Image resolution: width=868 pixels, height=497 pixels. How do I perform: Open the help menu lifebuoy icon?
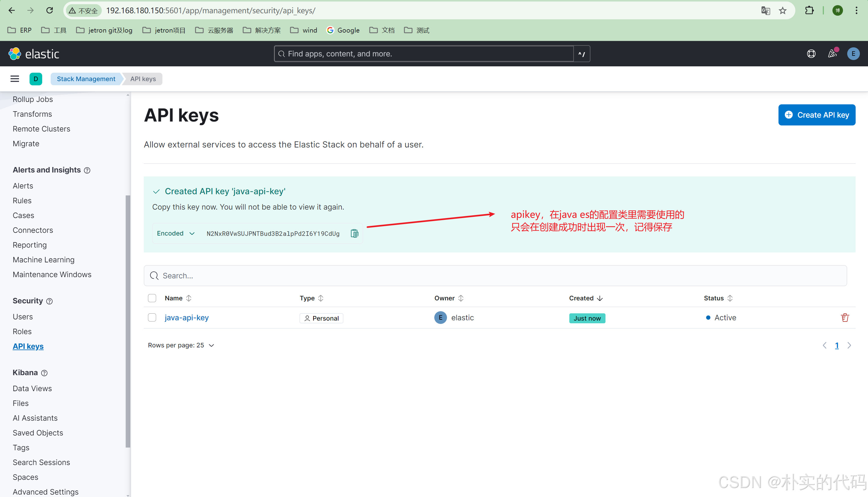(811, 54)
